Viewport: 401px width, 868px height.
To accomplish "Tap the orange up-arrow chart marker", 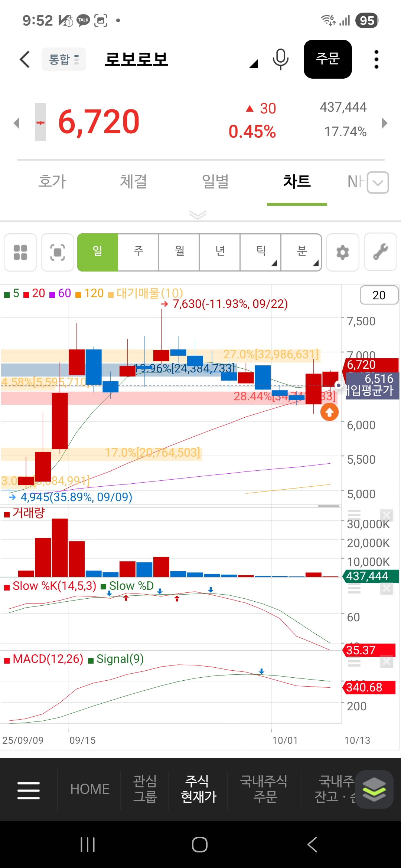I will click(x=329, y=412).
